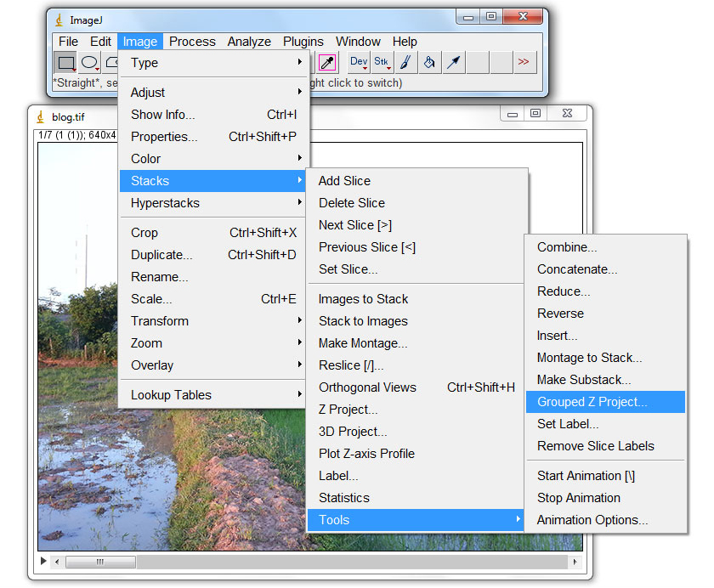Select the paintbrush tool
714x588 pixels.
pos(405,62)
